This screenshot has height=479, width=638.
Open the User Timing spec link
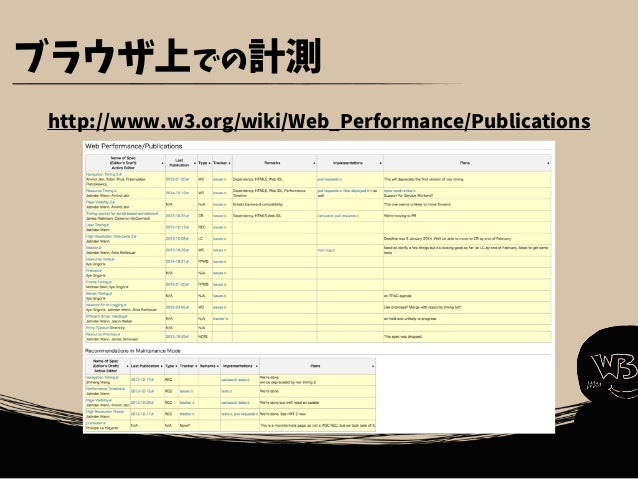tap(97, 225)
